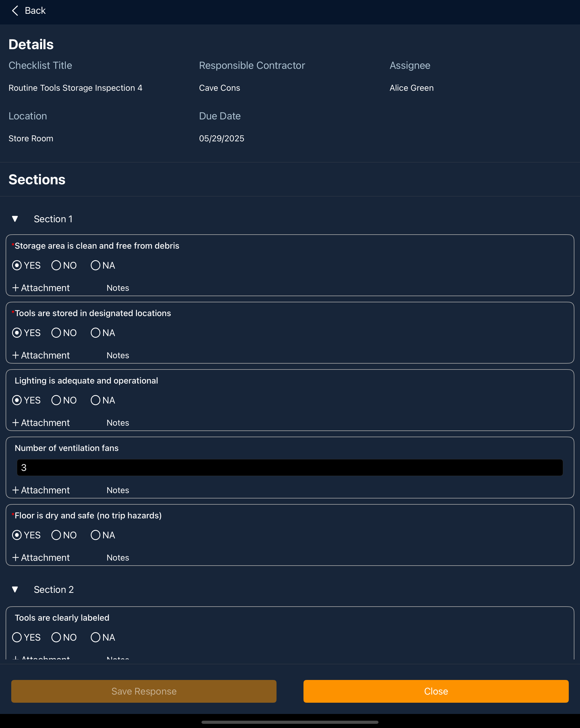This screenshot has height=728, width=580.
Task: Select NO for Tools are clearly labeled
Action: click(56, 637)
